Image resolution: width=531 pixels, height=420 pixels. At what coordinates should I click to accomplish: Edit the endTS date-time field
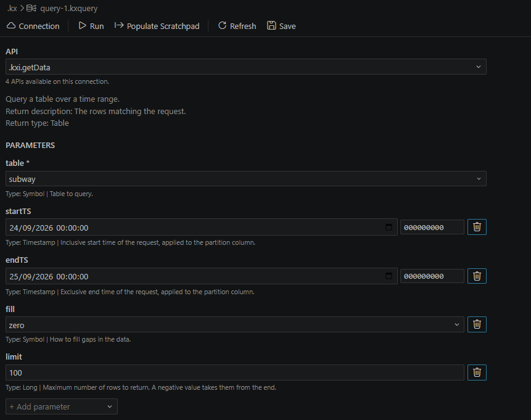pyautogui.click(x=202, y=276)
